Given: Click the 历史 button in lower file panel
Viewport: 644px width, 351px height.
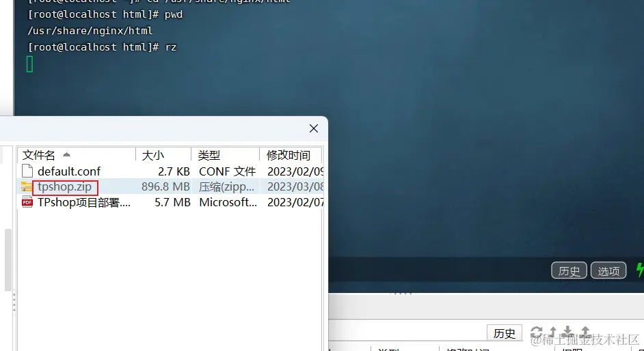Looking at the screenshot, I should tap(505, 333).
